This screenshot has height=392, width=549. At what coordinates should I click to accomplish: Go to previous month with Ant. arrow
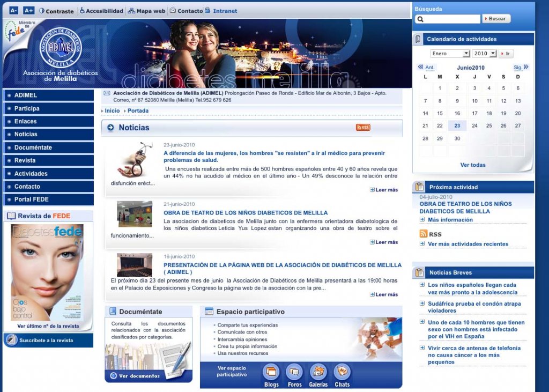pyautogui.click(x=426, y=68)
